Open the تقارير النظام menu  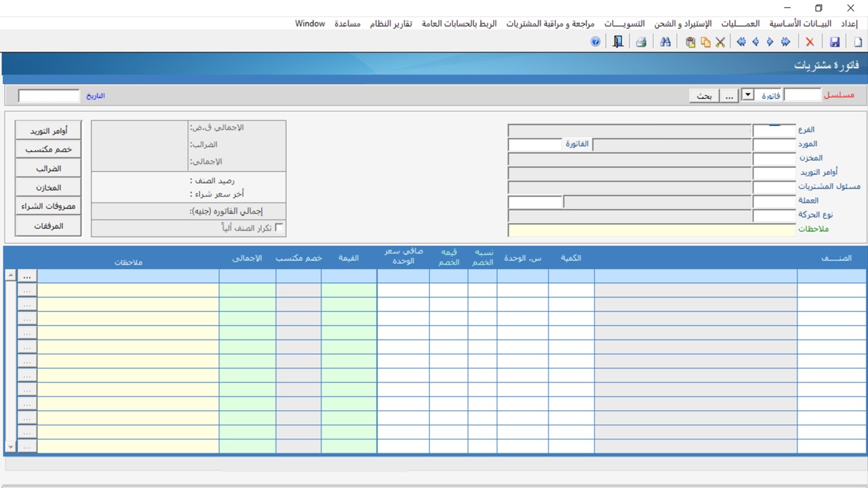(x=391, y=24)
